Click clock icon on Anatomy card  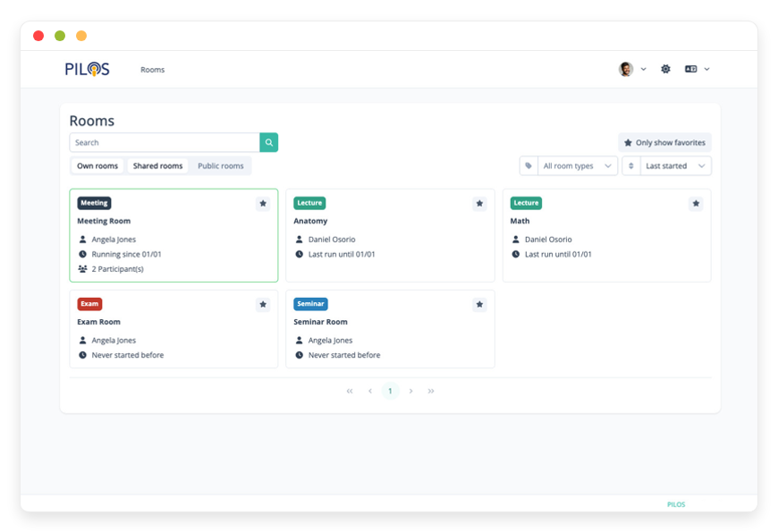(300, 254)
